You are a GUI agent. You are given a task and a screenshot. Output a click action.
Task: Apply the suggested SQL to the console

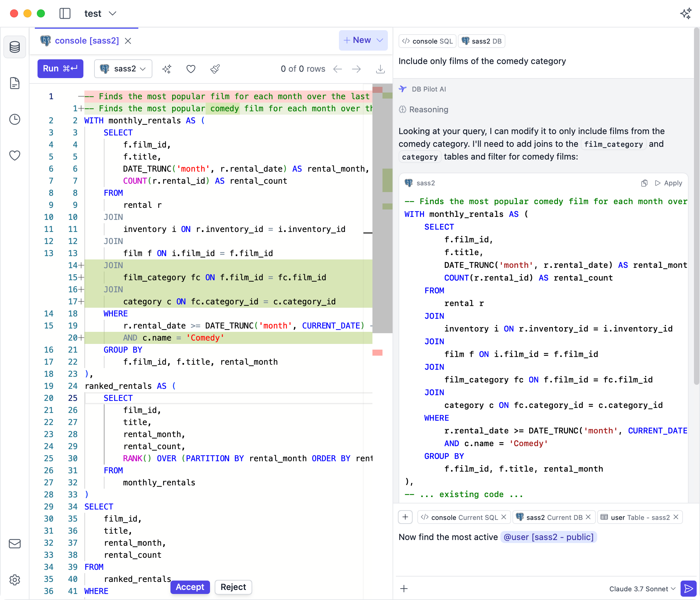[x=668, y=183]
